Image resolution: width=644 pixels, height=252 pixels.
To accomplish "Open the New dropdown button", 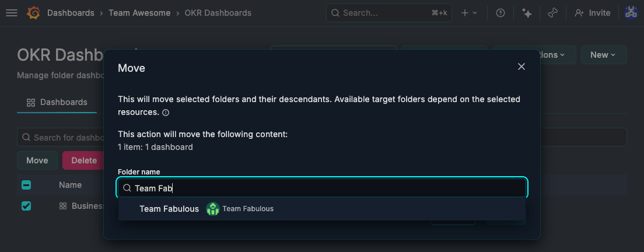I will pos(603,55).
